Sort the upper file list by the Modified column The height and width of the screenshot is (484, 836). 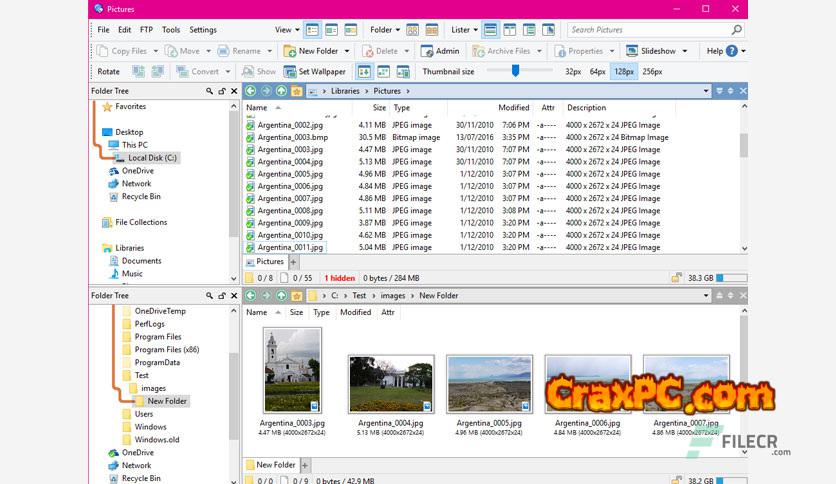tap(513, 107)
